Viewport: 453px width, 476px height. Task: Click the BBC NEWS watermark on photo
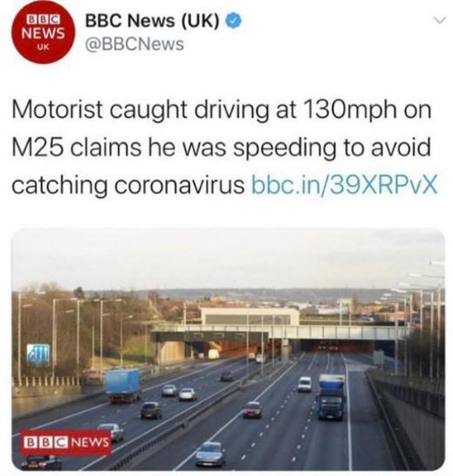pyautogui.click(x=66, y=443)
